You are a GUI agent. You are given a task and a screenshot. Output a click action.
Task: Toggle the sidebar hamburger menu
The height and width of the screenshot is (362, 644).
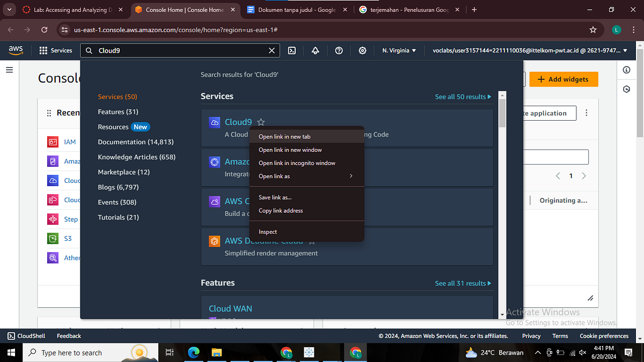coord(9,69)
